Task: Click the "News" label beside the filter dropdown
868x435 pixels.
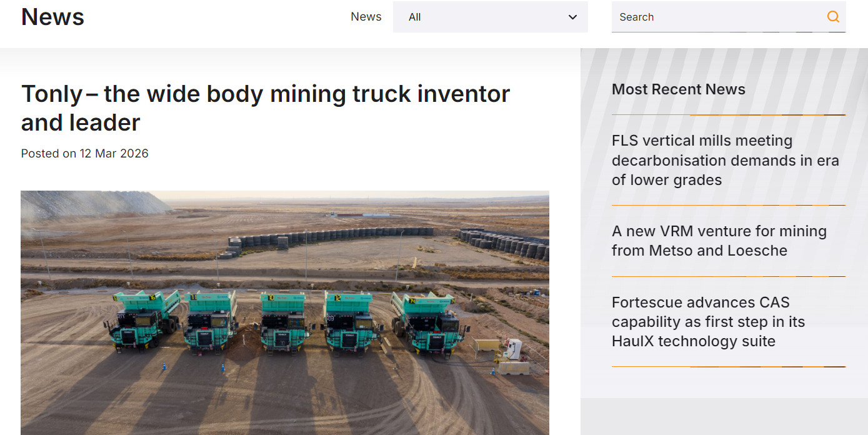Action: click(366, 17)
